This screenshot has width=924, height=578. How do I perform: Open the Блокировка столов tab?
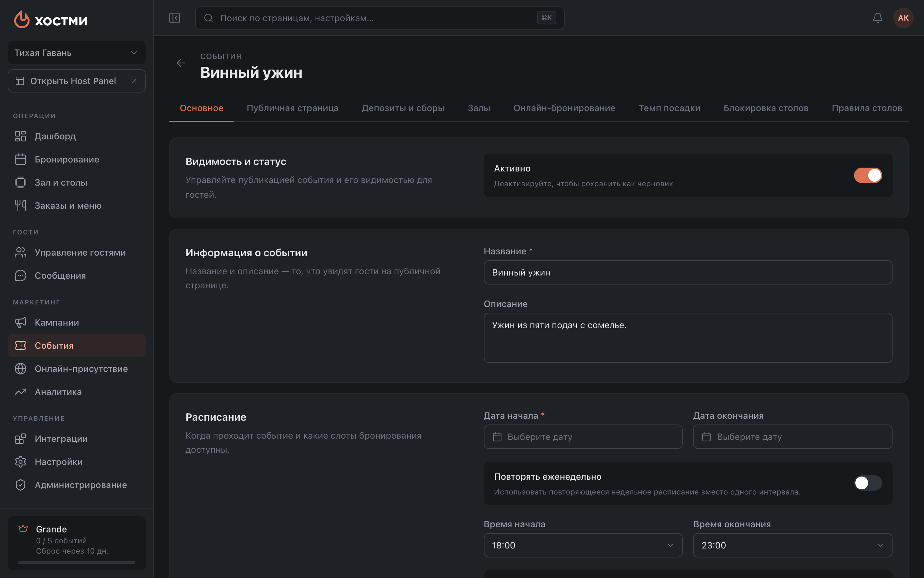[766, 108]
